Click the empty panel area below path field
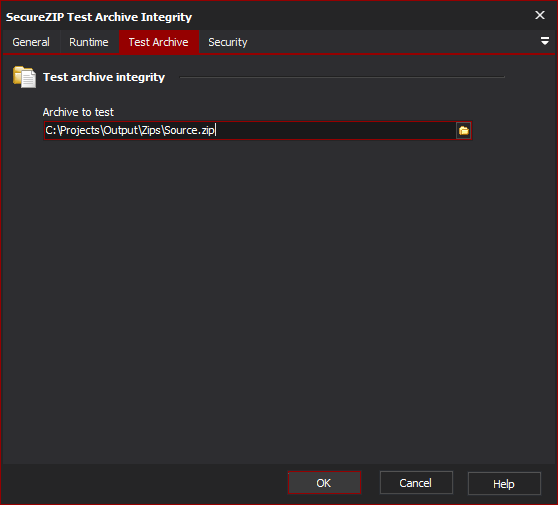 pyautogui.click(x=278, y=299)
